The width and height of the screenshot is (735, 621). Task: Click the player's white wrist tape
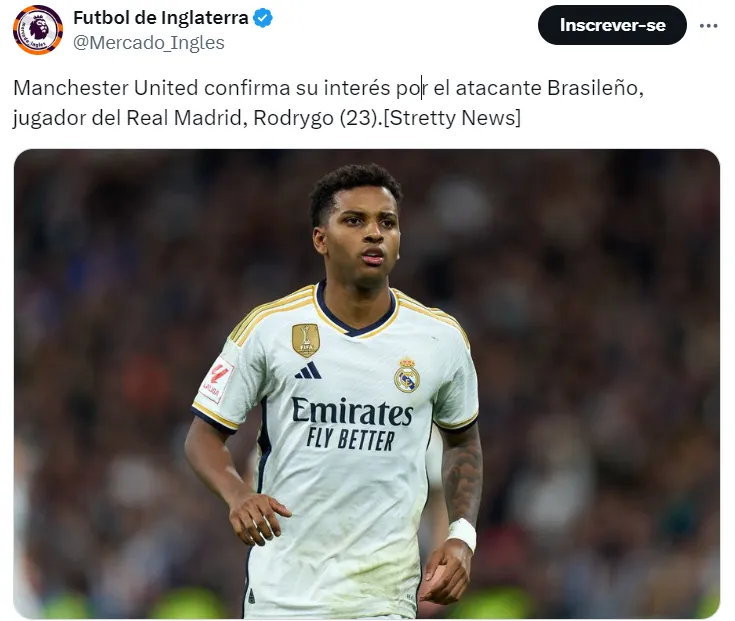click(x=462, y=534)
